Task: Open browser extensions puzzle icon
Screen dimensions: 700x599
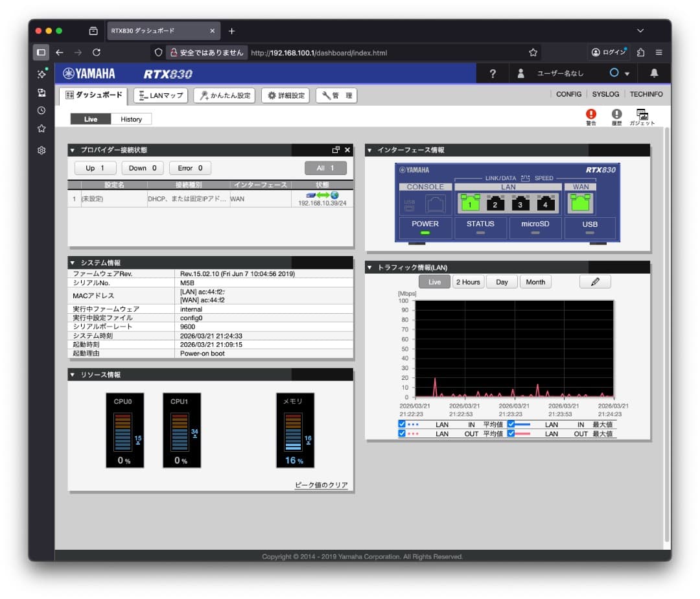Action: pos(640,53)
